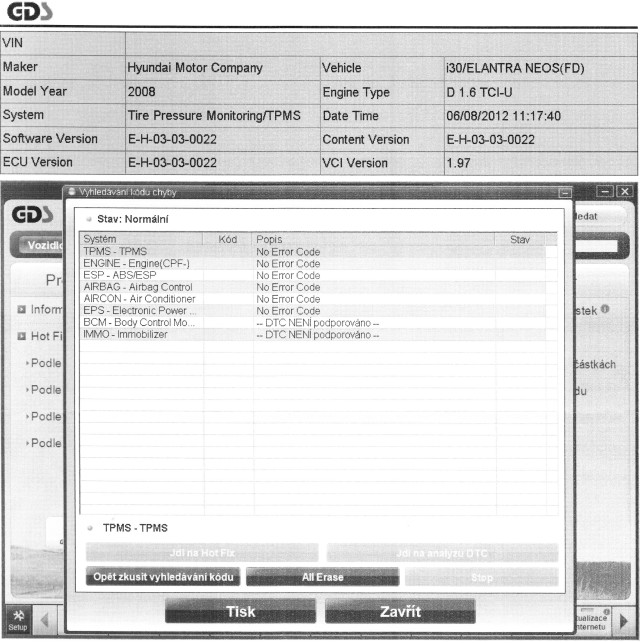Click the Zavřít close button
This screenshot has width=640, height=643.
tap(400, 611)
